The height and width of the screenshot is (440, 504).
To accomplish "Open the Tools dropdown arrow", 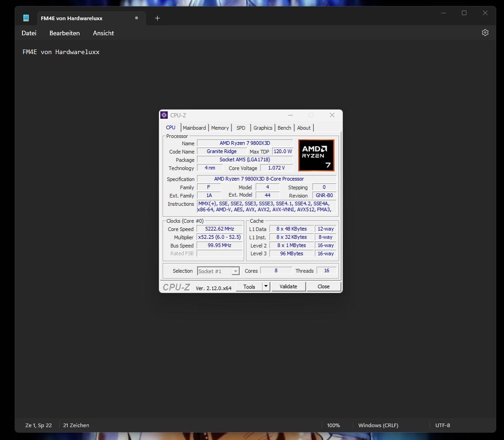I will [266, 286].
